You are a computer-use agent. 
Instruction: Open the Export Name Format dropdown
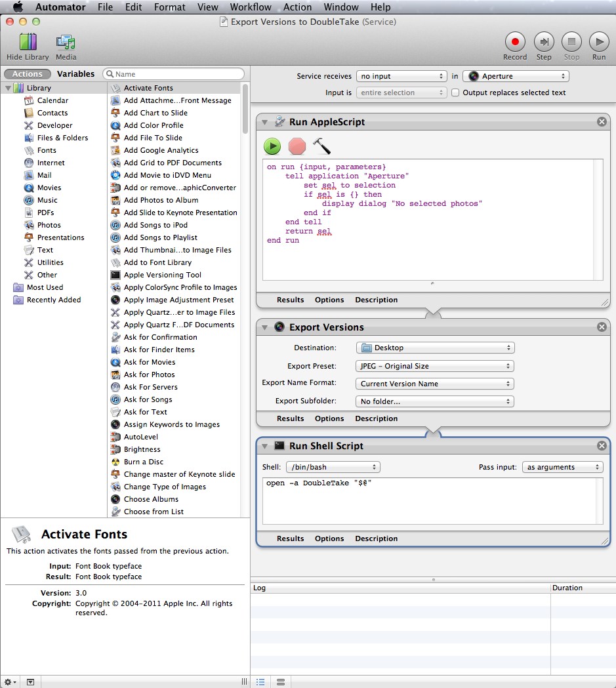pyautogui.click(x=435, y=384)
